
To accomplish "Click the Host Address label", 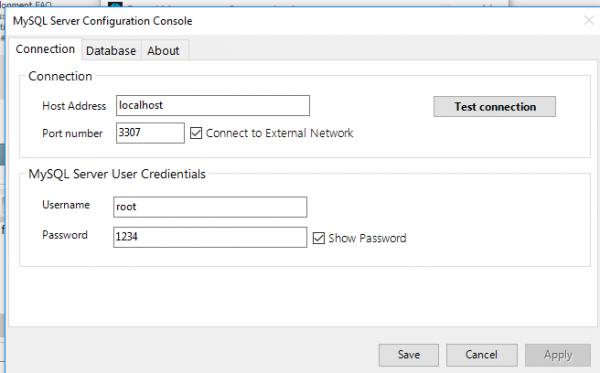I will click(74, 106).
